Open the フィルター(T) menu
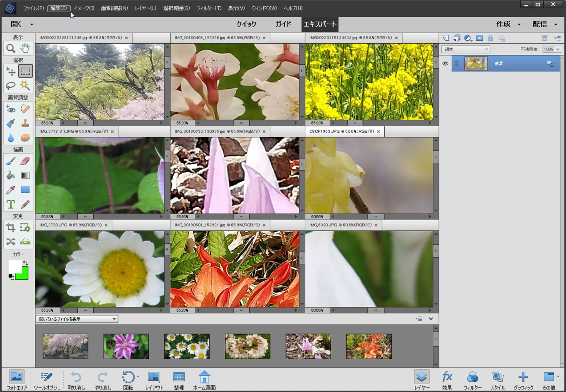The height and width of the screenshot is (392, 566). (x=209, y=8)
